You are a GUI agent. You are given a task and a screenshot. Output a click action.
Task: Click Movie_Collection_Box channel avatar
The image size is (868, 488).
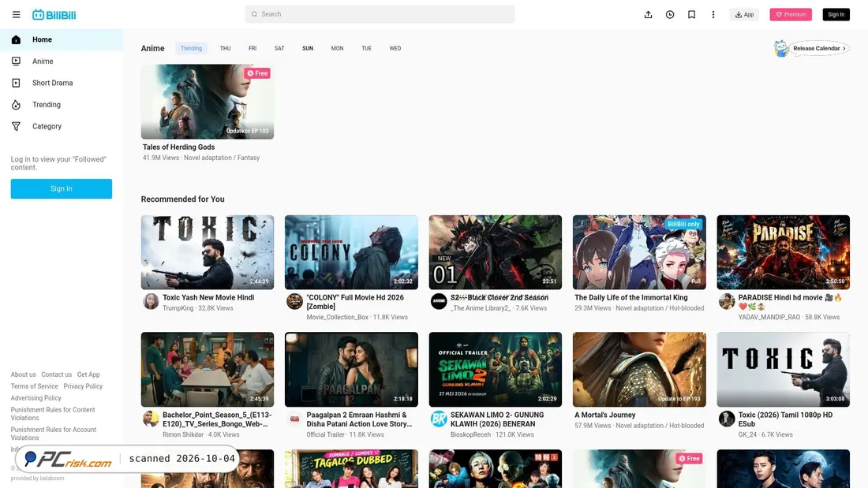pos(294,301)
